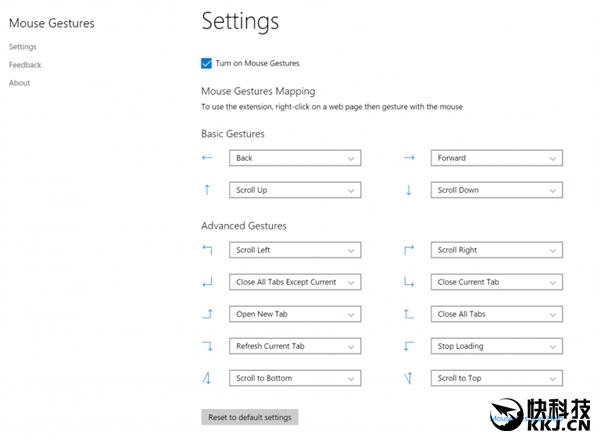The image size is (600, 441).
Task: Click the left arrow gesture icon
Action: 207,158
